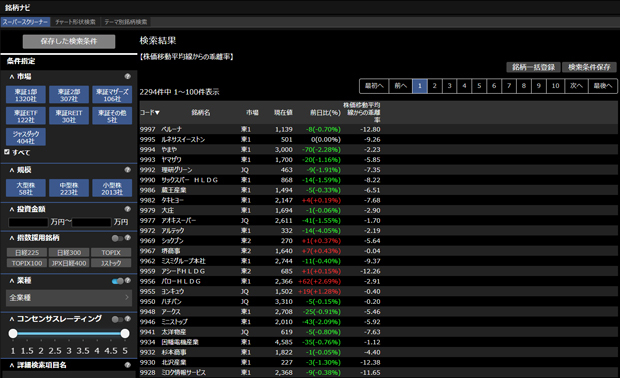Click left handle of rating slider

13,333
